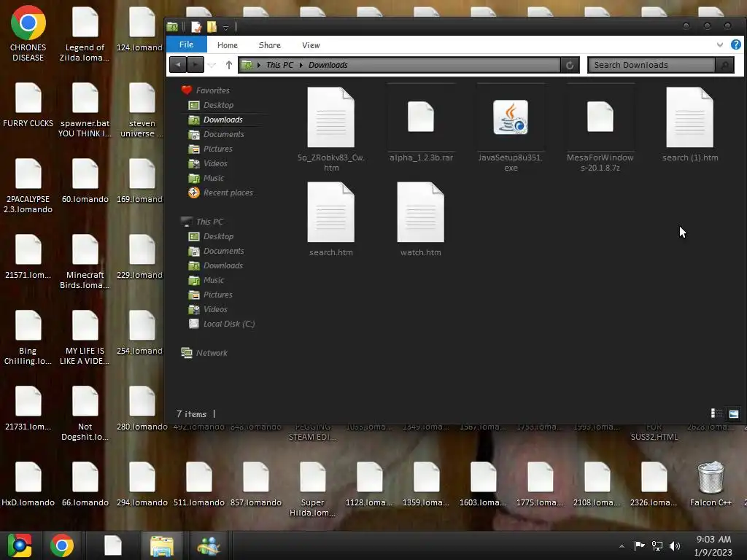The image size is (747, 560).
Task: Launch Chrome from the taskbar
Action: [x=62, y=545]
